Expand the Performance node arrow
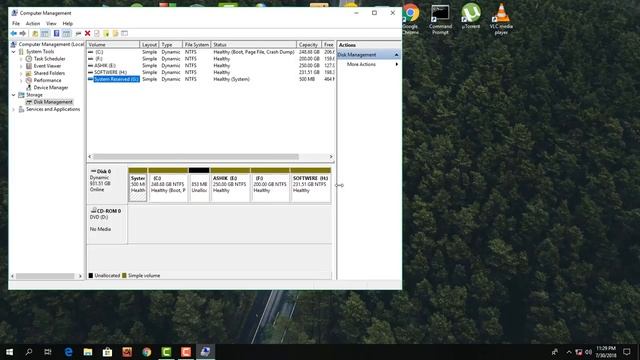 pos(21,80)
